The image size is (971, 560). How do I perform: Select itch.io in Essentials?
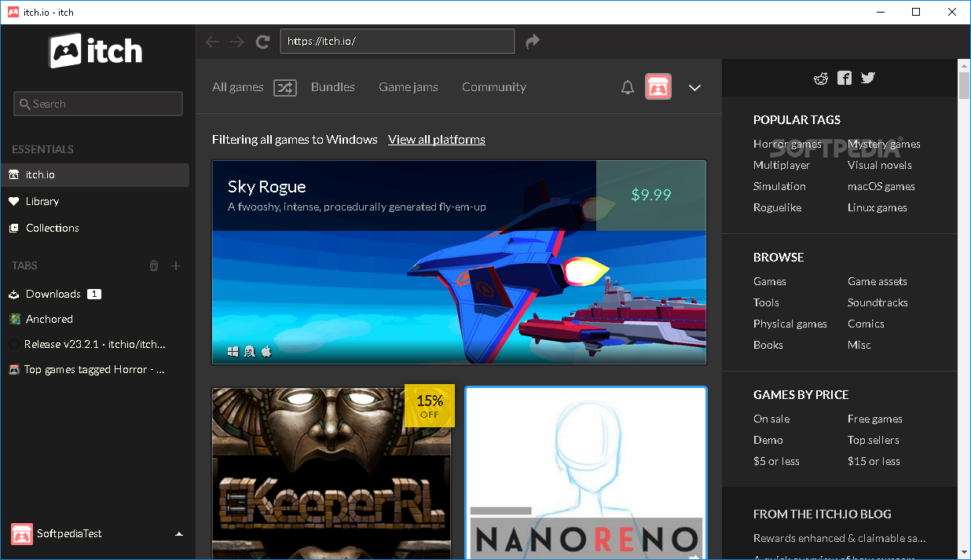[x=95, y=174]
